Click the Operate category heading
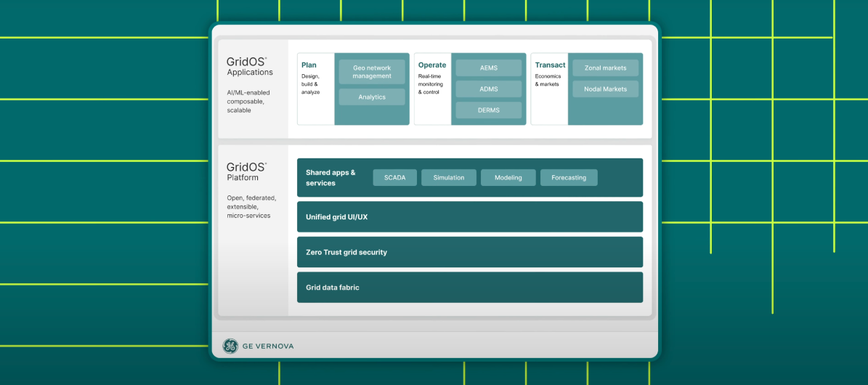 (431, 65)
